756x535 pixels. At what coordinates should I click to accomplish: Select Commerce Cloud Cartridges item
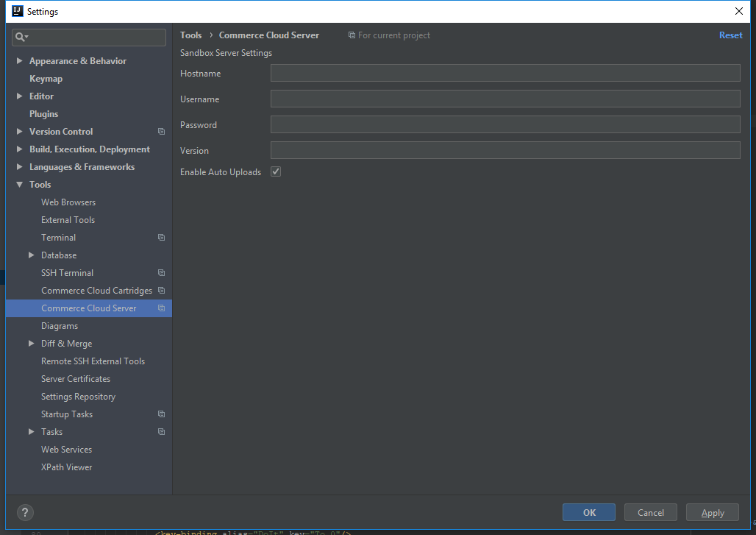tap(96, 291)
